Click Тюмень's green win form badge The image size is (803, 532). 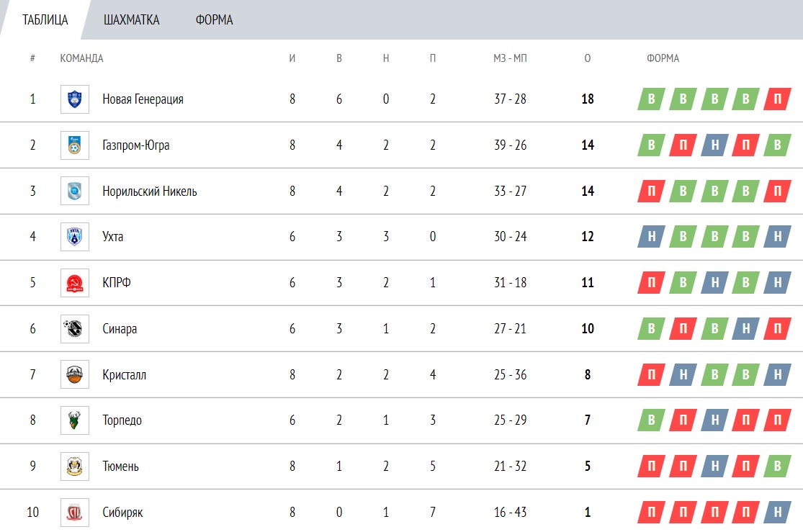778,466
